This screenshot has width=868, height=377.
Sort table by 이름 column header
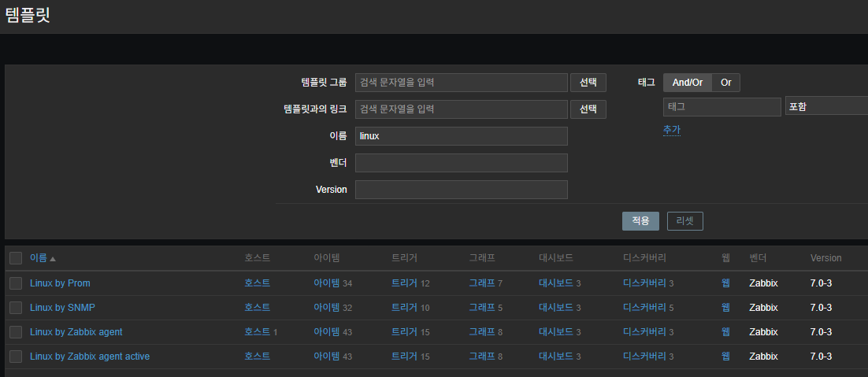38,258
